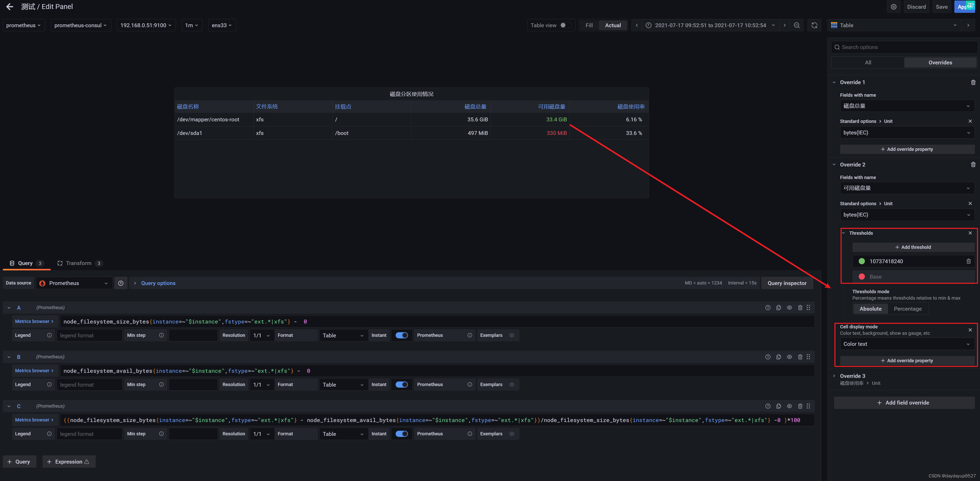Open the Table visualization picker

[x=894, y=25]
